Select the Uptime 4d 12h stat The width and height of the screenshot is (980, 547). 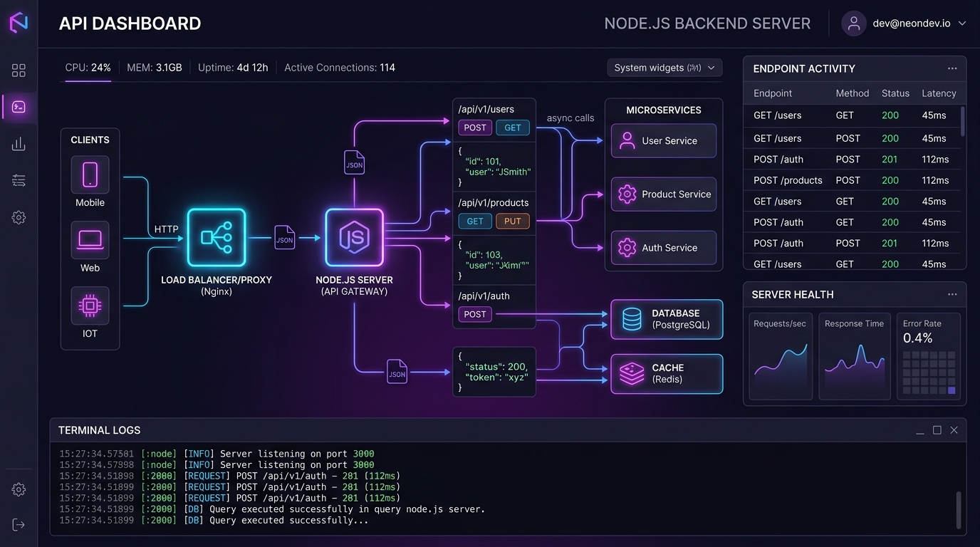pyautogui.click(x=233, y=68)
